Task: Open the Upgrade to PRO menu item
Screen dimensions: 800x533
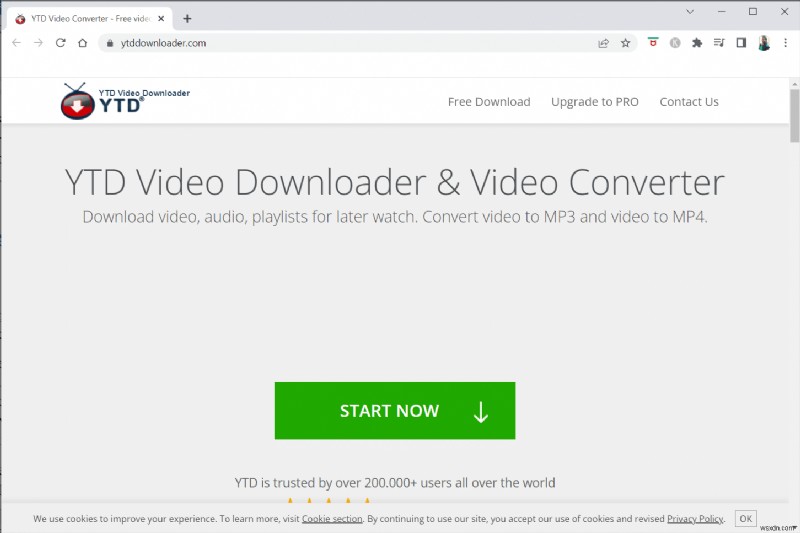Action: pyautogui.click(x=595, y=102)
